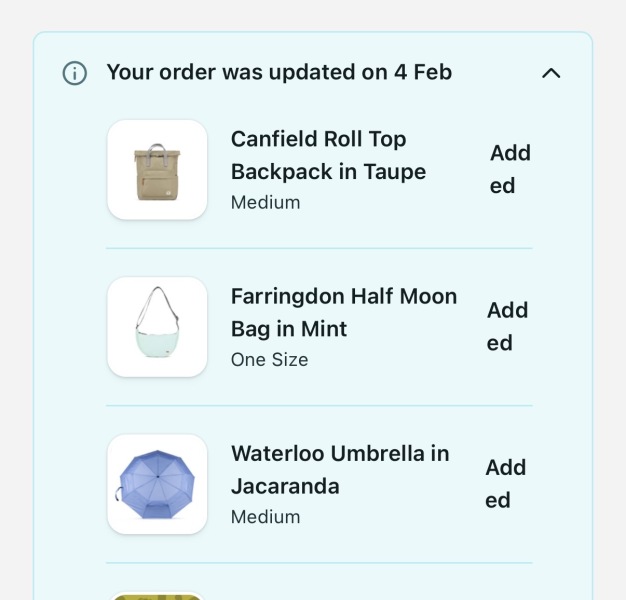Click the Medium size label under Canfield backpack
The height and width of the screenshot is (600, 626).
(265, 203)
